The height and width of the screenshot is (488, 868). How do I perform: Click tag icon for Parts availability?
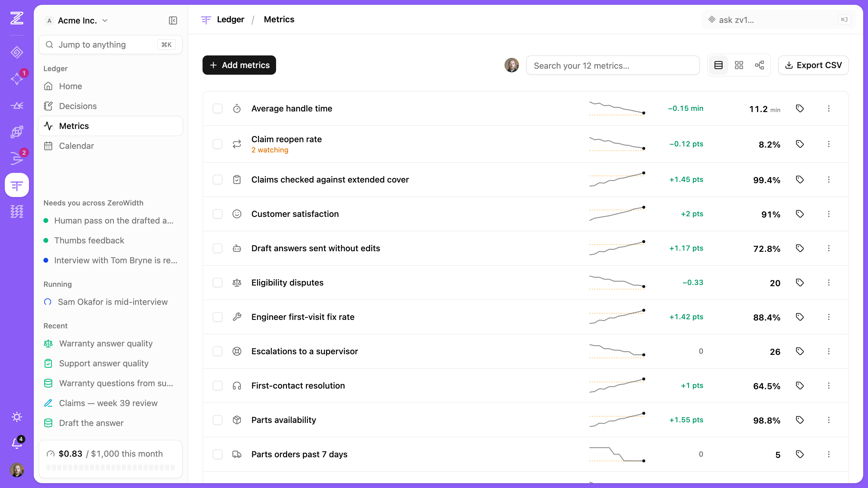coord(800,420)
